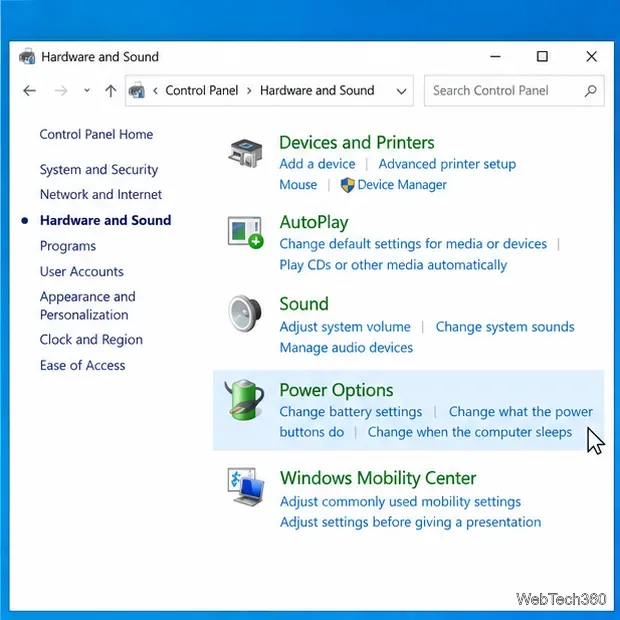Viewport: 620px width, 620px height.
Task: Open Windows Mobility Center heading
Action: tap(378, 478)
